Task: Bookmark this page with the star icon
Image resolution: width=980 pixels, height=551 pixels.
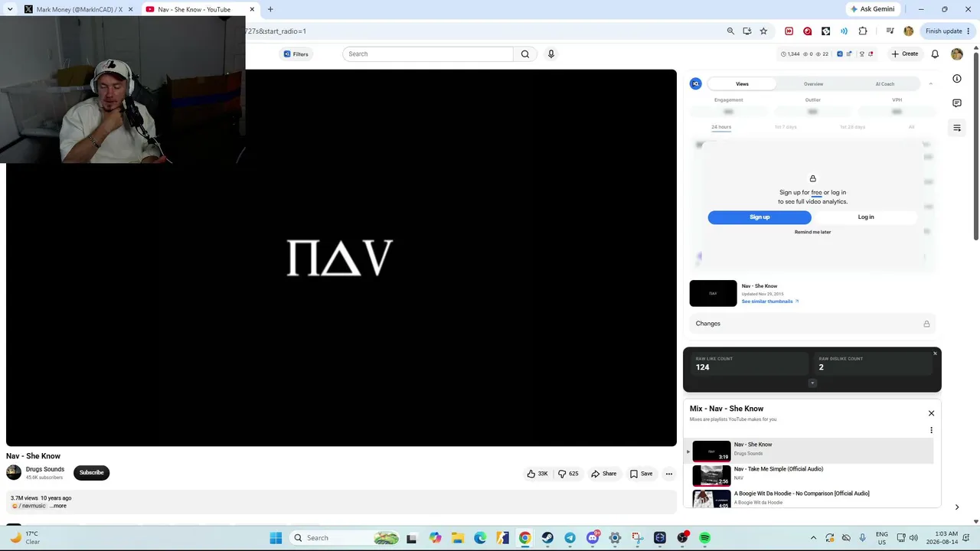Action: 763,31
